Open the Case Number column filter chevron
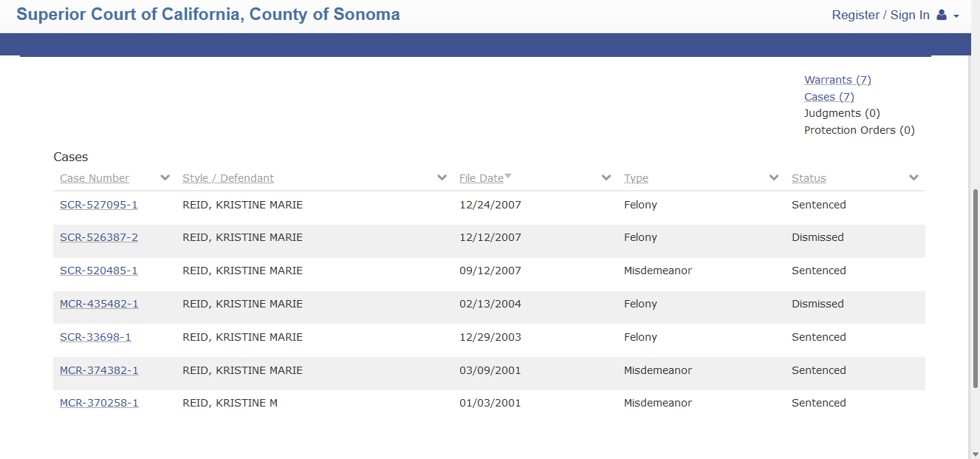 [x=165, y=178]
